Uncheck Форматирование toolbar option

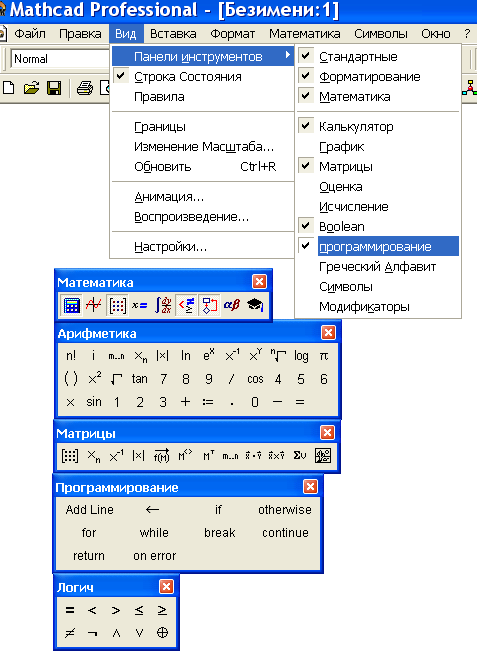(x=378, y=77)
